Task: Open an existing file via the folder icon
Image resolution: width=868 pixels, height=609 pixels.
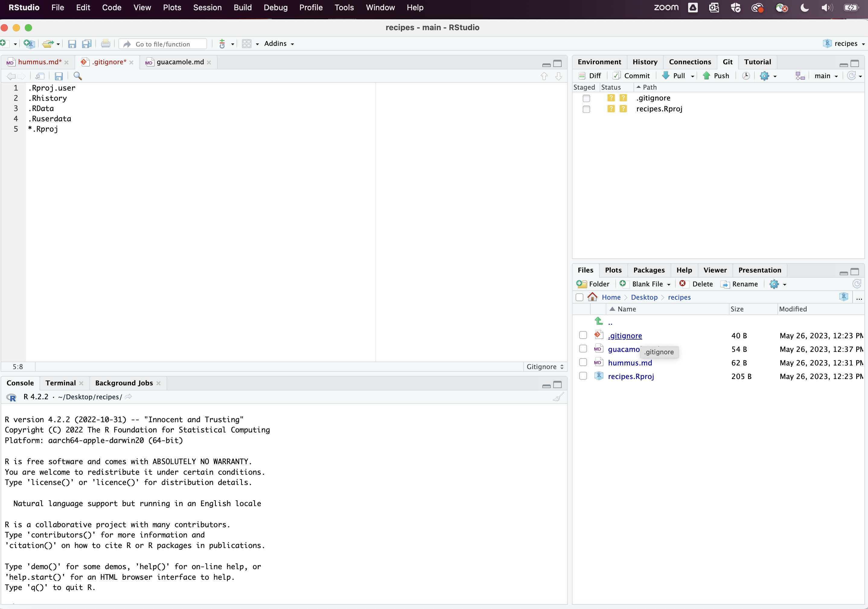Action: (x=48, y=44)
